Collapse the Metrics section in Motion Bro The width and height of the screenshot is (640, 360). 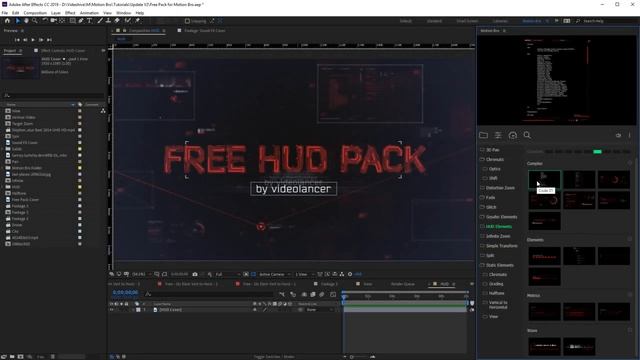point(630,295)
